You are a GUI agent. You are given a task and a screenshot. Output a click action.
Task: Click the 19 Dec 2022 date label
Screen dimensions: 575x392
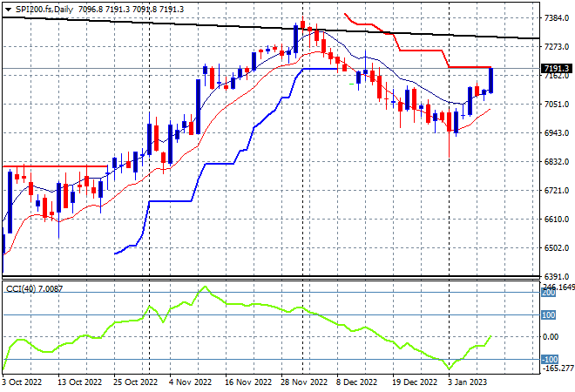[x=415, y=382]
